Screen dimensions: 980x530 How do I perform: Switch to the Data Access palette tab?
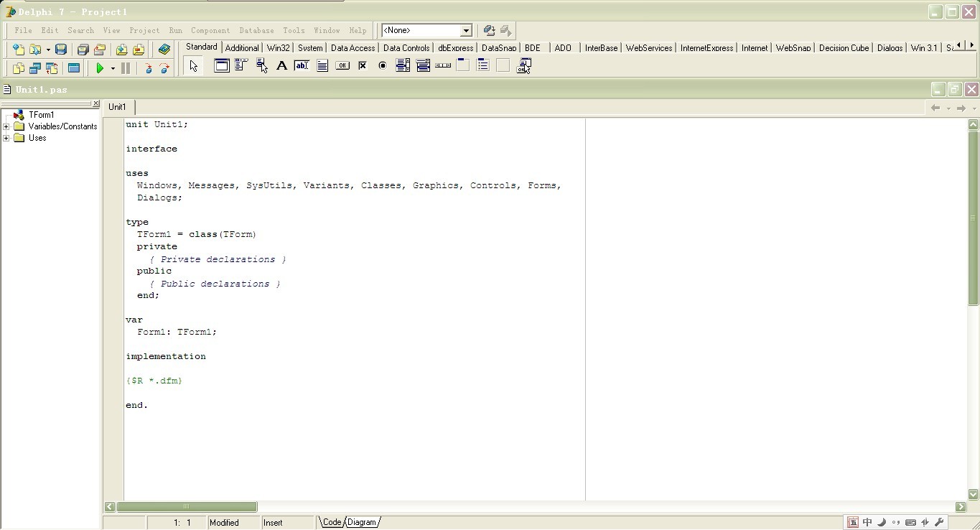(x=353, y=47)
